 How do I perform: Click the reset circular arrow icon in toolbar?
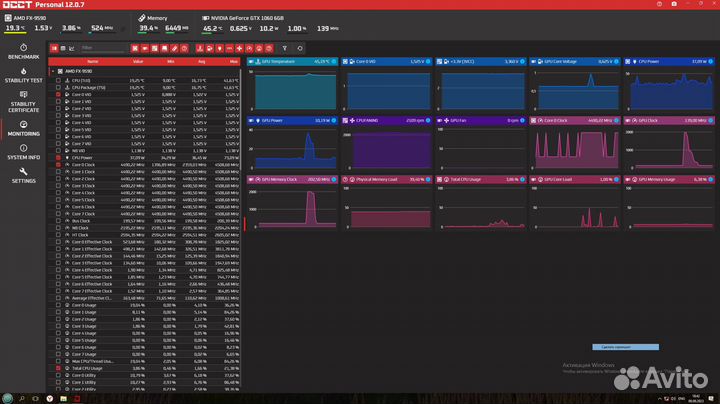coord(300,48)
